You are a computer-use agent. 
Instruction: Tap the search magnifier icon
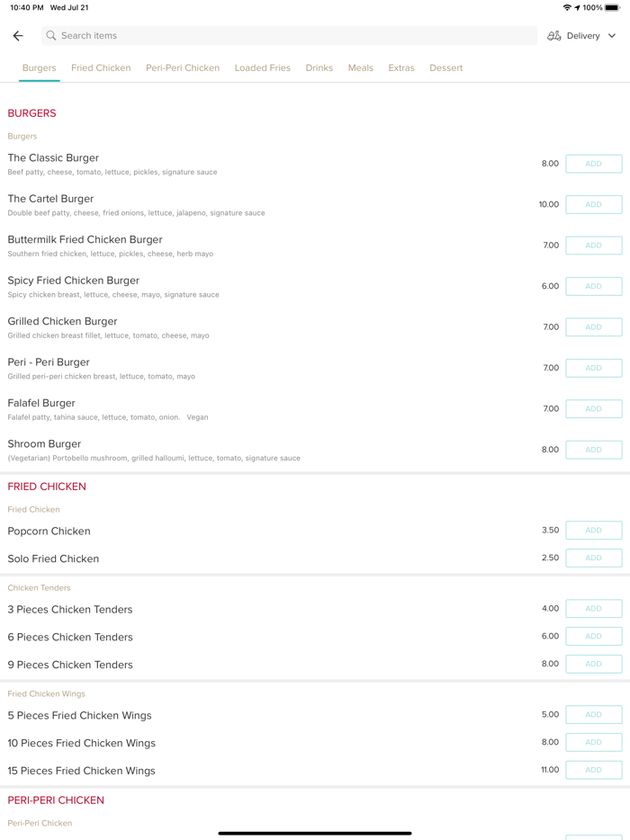(51, 36)
